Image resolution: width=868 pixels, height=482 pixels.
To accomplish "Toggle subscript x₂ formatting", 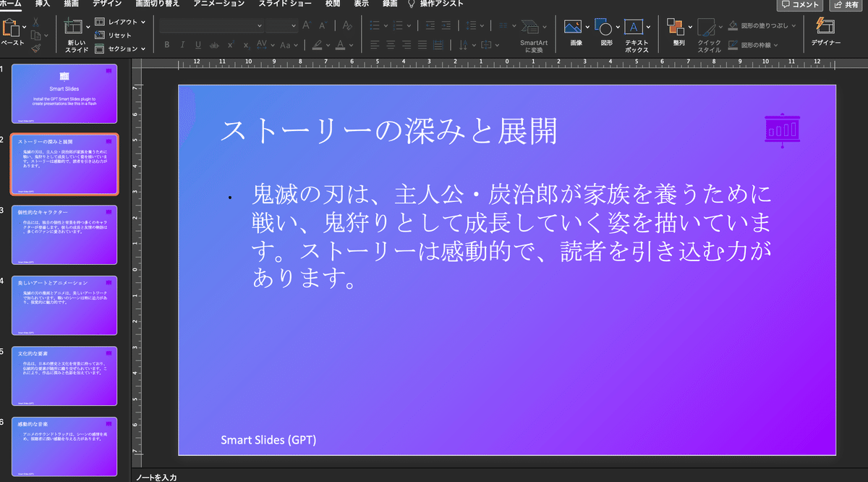I will tap(247, 45).
